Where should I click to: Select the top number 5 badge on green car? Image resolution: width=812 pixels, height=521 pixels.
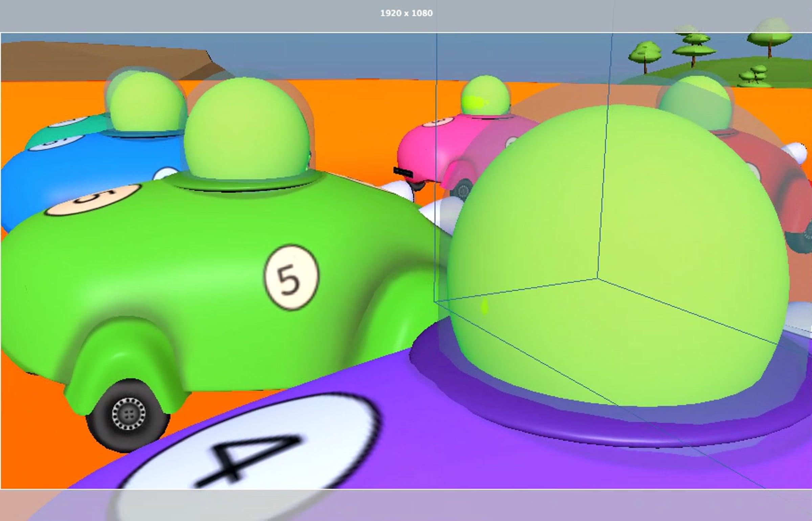point(93,200)
